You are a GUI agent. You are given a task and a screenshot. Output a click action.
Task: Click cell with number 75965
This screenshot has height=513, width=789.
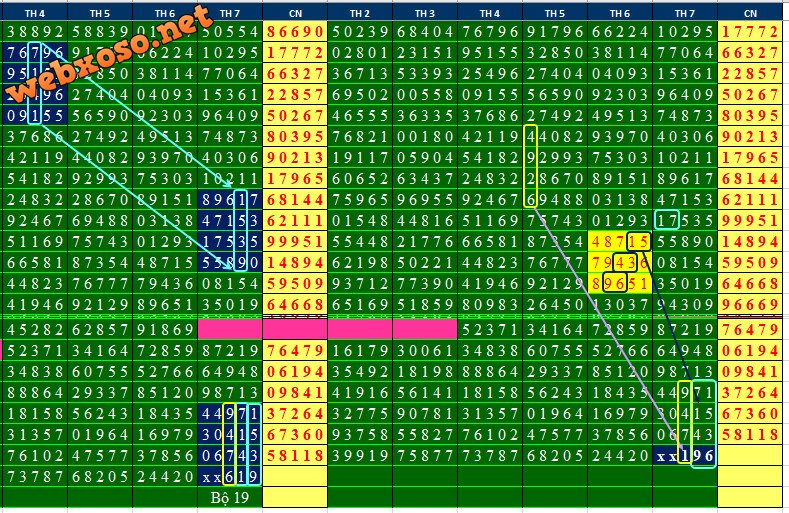click(x=360, y=200)
